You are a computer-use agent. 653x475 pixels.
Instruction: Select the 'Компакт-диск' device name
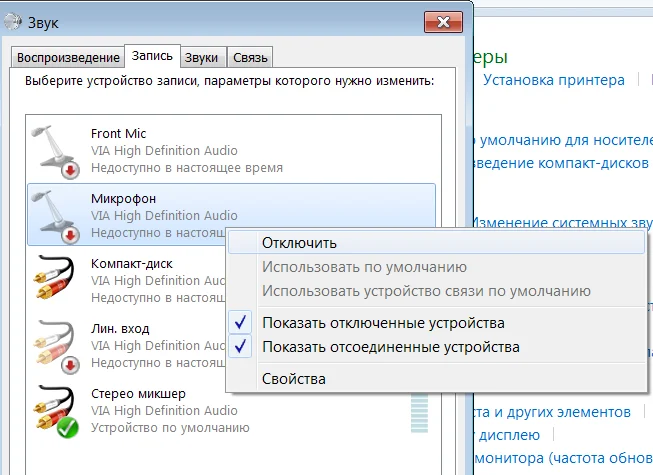click(x=132, y=264)
